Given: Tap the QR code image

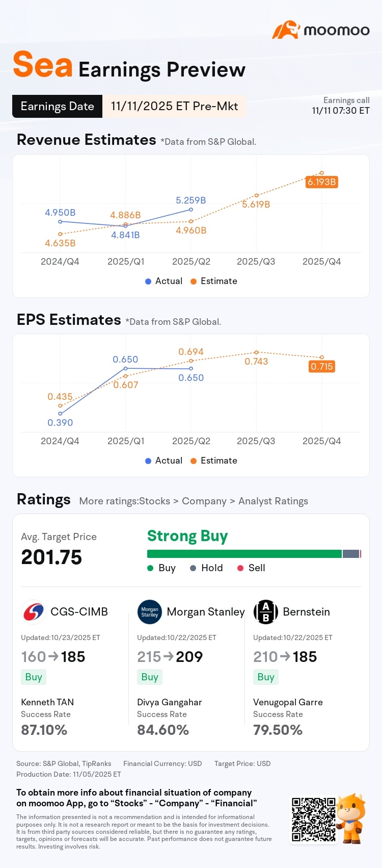Looking at the screenshot, I should point(314,820).
